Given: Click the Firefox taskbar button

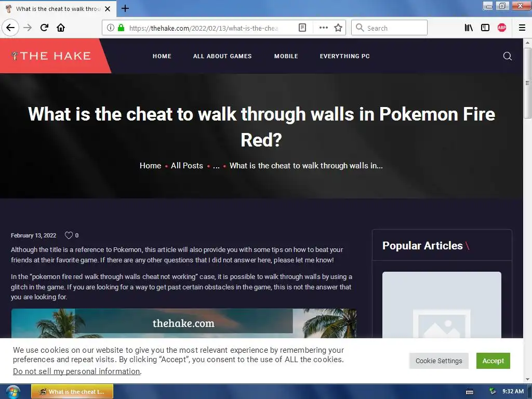Looking at the screenshot, I should [72, 392].
